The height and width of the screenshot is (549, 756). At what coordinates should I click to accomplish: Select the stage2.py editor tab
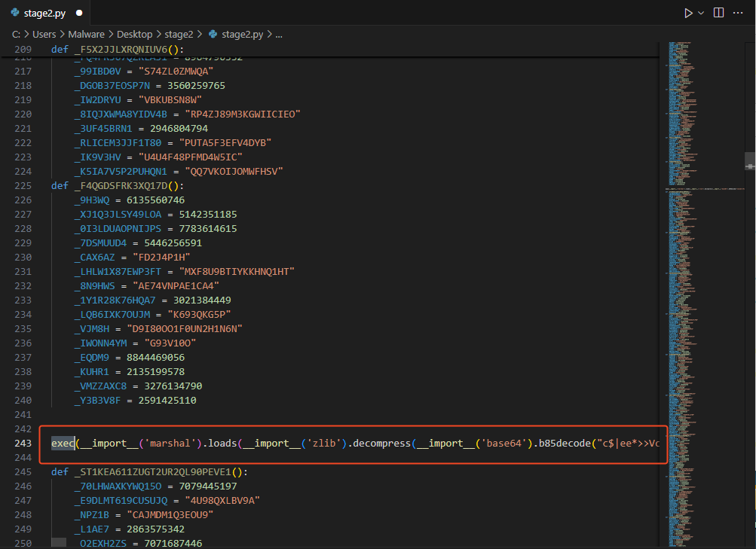(46, 13)
